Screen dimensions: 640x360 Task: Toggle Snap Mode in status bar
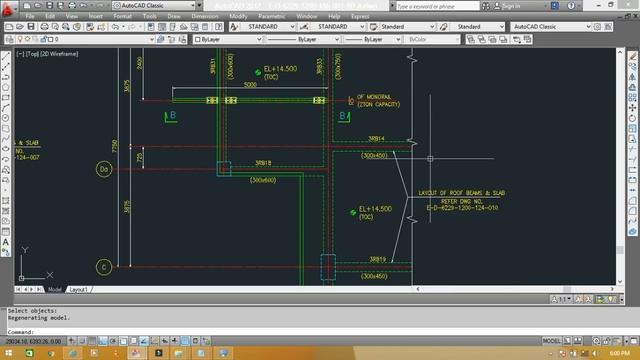coord(82,341)
